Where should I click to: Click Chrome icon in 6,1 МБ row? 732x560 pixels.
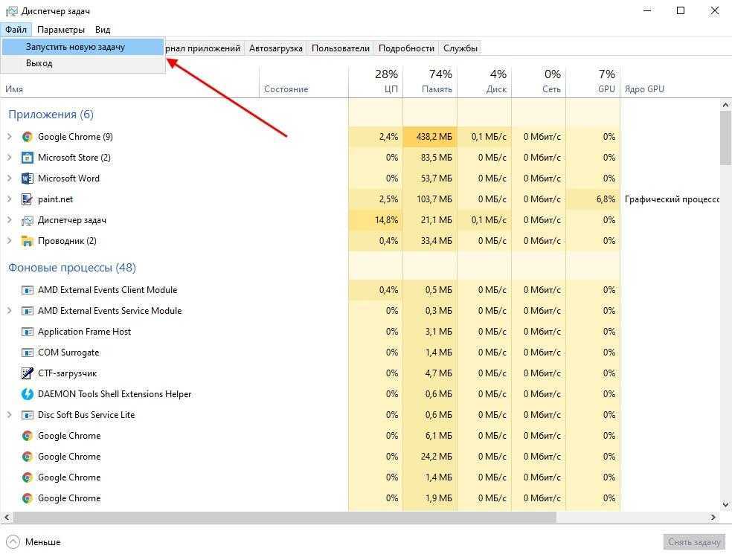(27, 436)
